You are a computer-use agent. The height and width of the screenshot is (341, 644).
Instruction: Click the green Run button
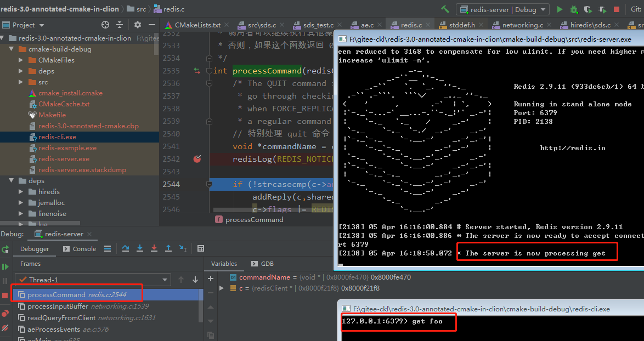(560, 9)
